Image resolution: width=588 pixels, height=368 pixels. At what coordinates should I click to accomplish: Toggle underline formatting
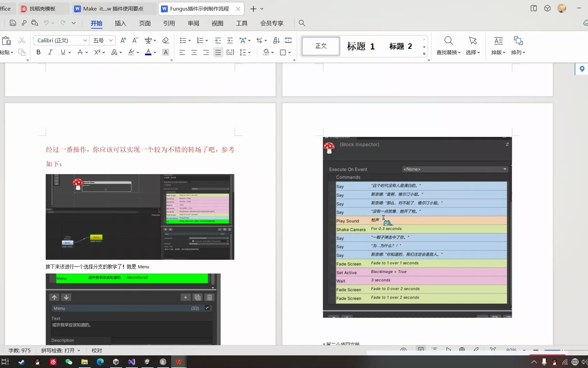(63, 52)
